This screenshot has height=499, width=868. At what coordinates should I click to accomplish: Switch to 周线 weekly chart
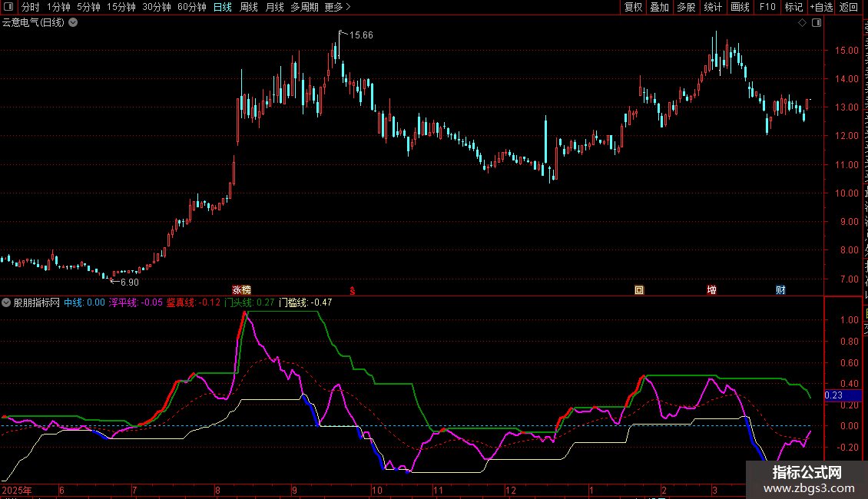coord(249,7)
